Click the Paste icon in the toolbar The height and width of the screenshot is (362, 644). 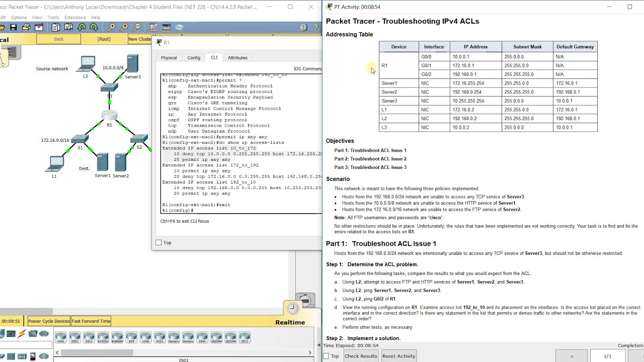[x=68, y=27]
